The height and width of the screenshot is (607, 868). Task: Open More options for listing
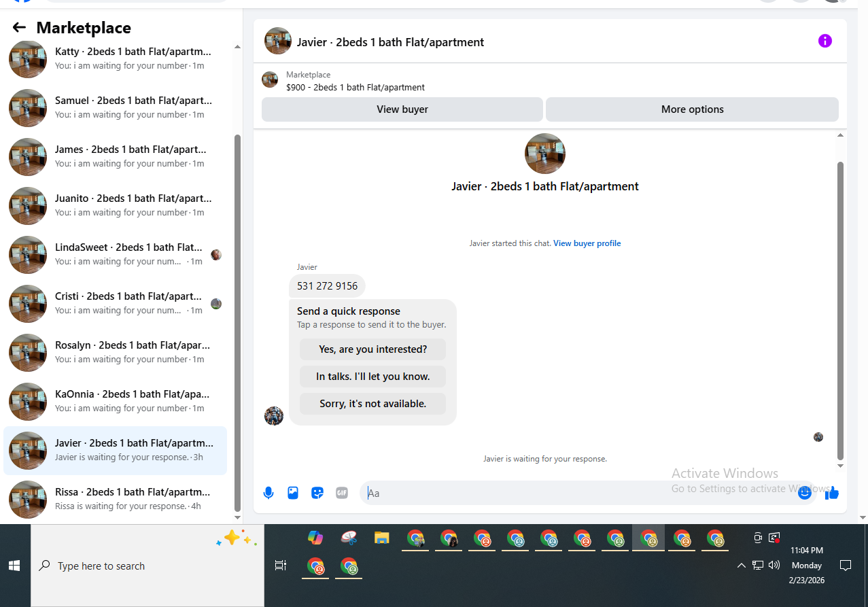pos(692,109)
